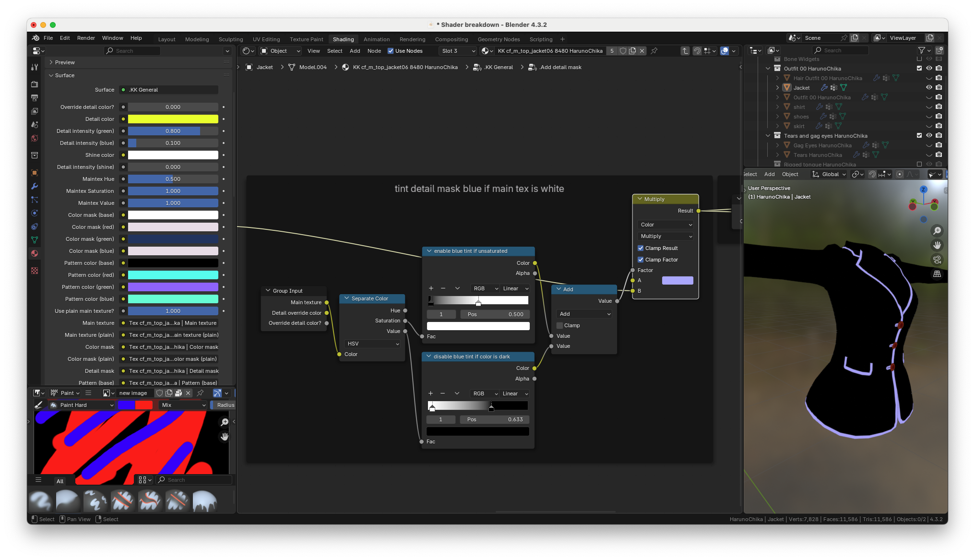The image size is (975, 560).
Task: Click the .KK General breadcrumb link
Action: click(x=499, y=67)
